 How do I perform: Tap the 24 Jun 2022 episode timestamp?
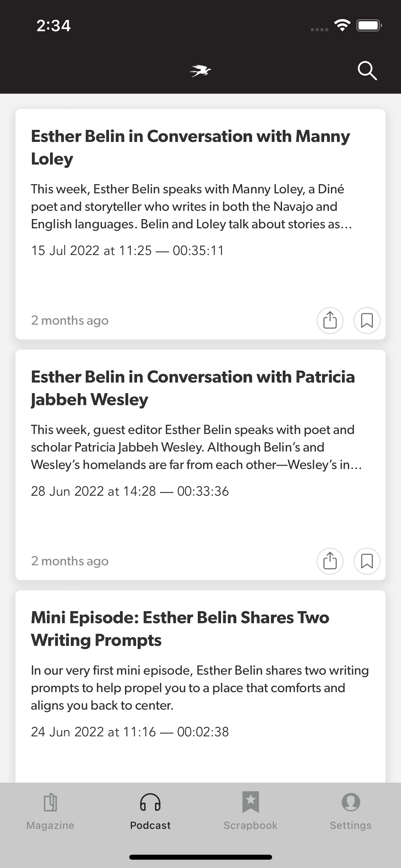tap(130, 731)
